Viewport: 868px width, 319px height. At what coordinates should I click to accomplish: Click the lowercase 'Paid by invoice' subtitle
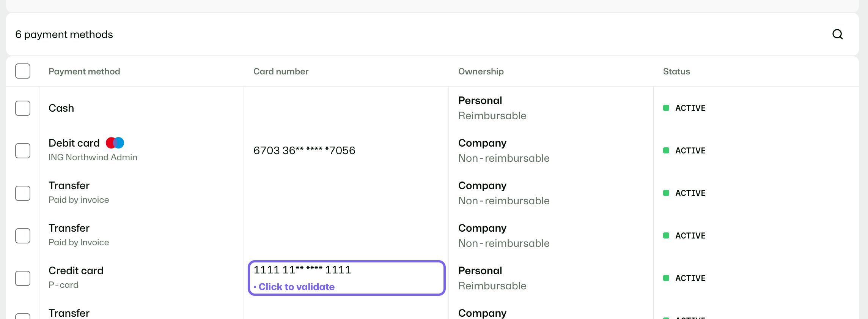[x=79, y=200]
